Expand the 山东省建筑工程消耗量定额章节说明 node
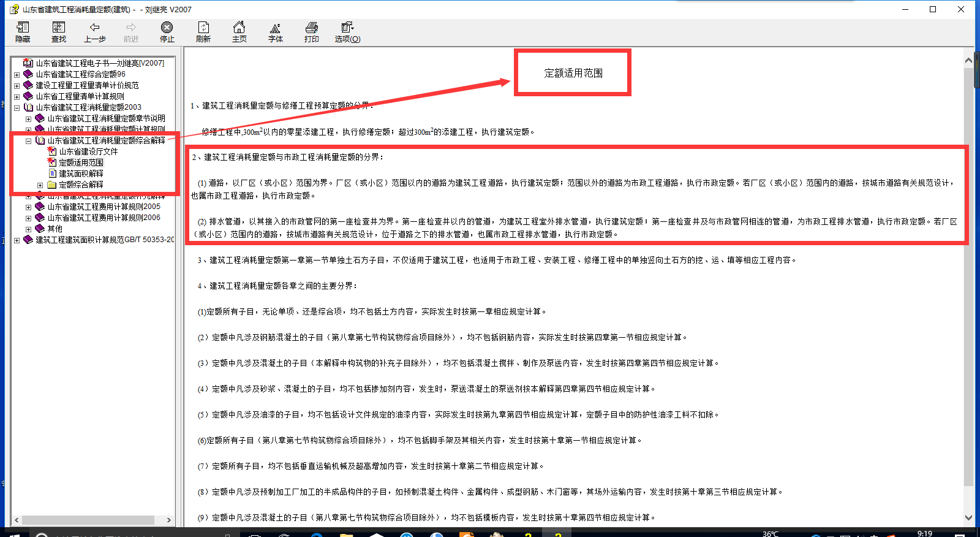This screenshot has height=537, width=980. (x=28, y=119)
